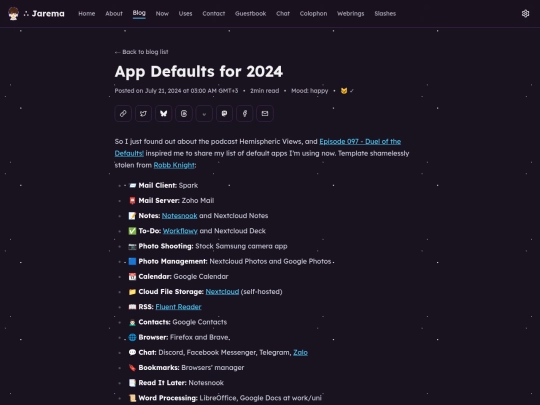Screen dimensions: 540x405
Task: Click the Photo Management list row
Action: 230,261
